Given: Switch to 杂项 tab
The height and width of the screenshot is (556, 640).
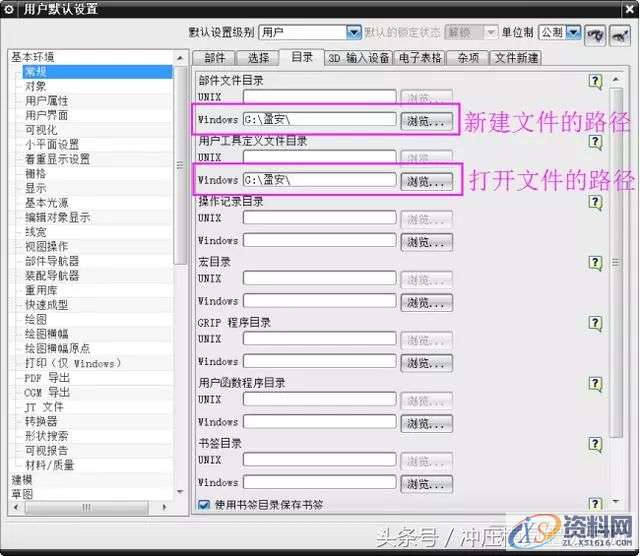Looking at the screenshot, I should coord(468,58).
